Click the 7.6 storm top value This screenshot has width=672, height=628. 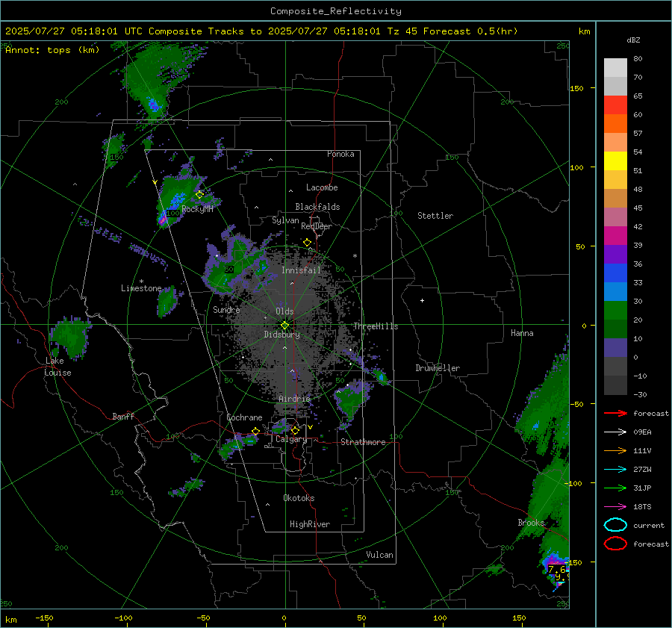point(557,570)
